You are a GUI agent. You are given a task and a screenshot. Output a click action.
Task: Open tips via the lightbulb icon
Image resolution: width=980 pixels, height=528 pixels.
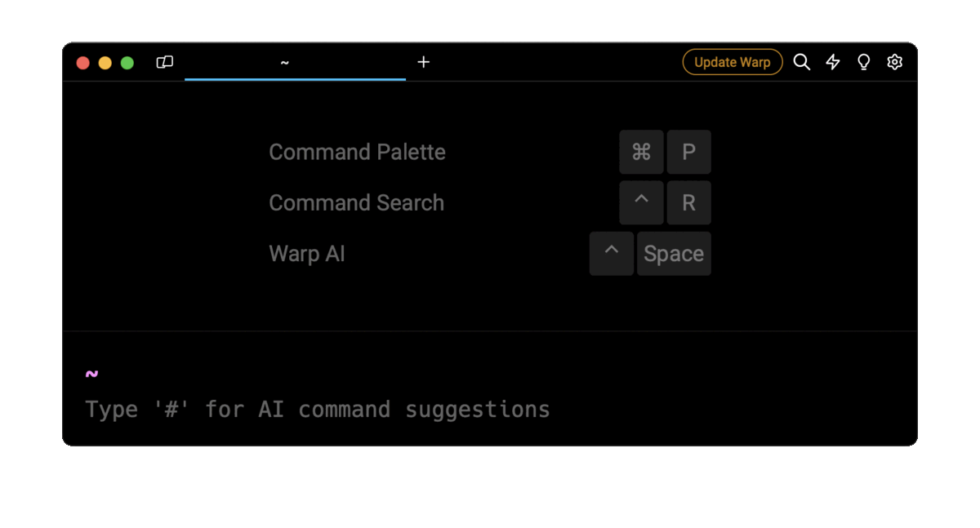tap(863, 62)
